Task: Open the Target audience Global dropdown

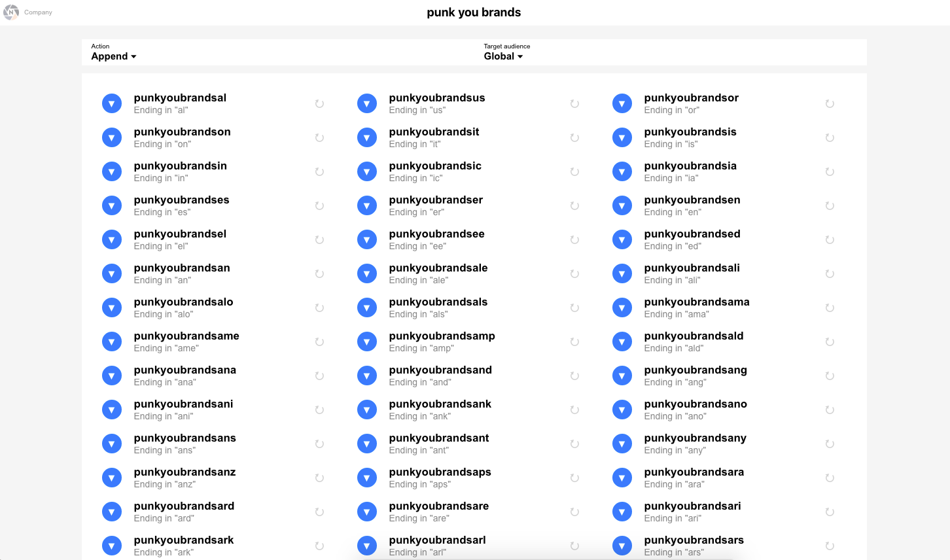Action: point(503,56)
